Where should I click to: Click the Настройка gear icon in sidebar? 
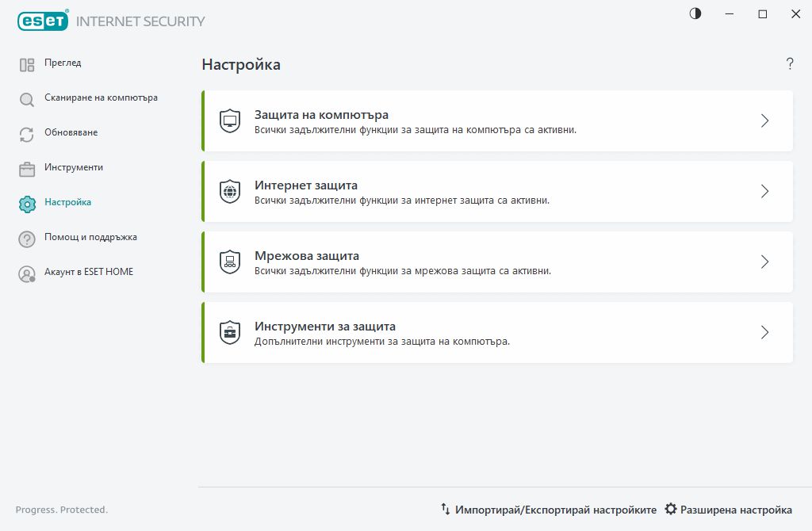[27, 204]
